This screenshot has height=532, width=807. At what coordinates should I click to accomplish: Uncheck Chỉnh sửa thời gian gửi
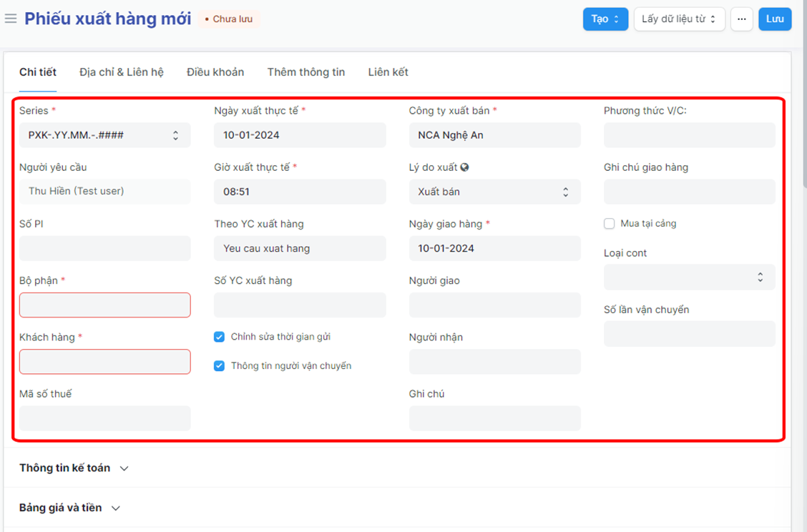click(220, 337)
